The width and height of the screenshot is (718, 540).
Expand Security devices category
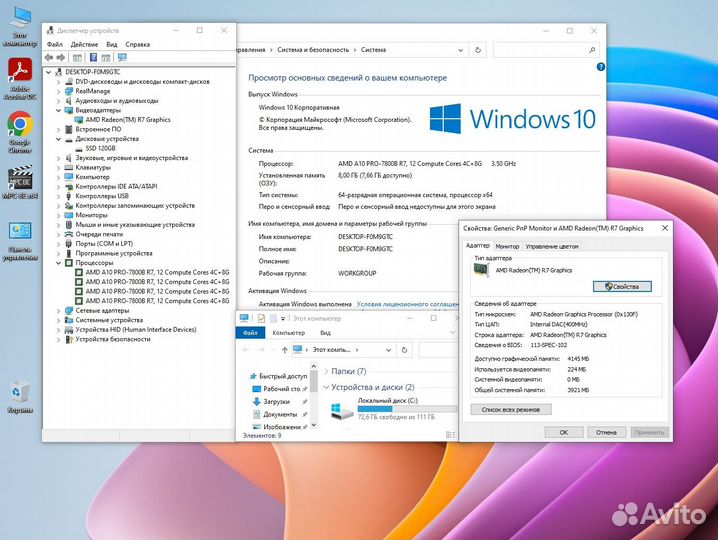pos(58,339)
